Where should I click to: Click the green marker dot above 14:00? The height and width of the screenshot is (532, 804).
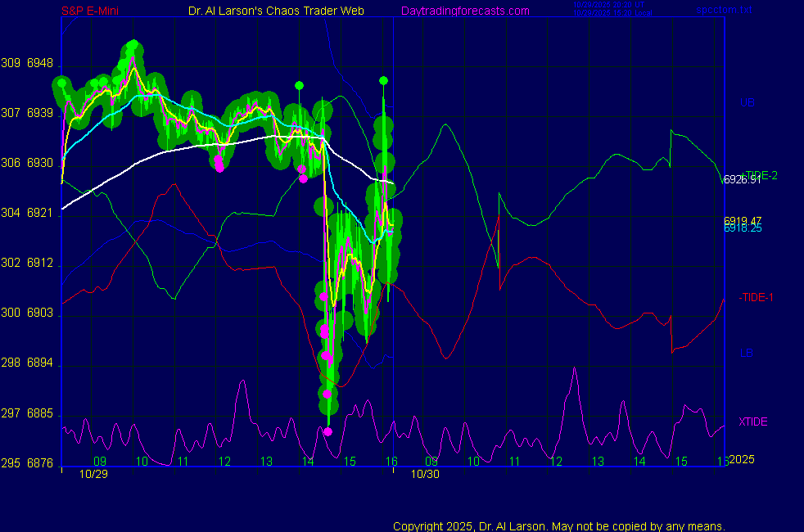point(299,85)
